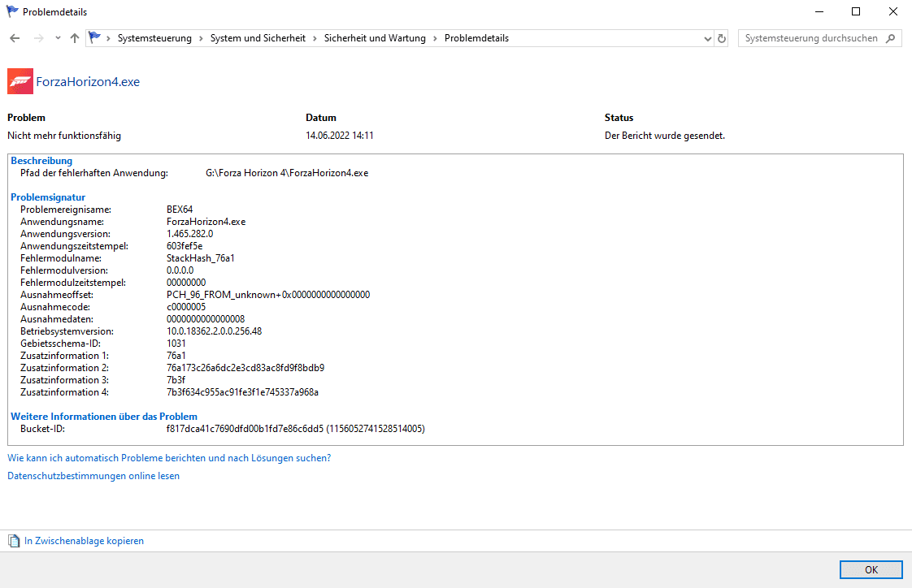This screenshot has height=588, width=912.
Task: Click the application path G:\Forza Horizon 4\ForzaHorizon4.exe
Action: tap(287, 173)
